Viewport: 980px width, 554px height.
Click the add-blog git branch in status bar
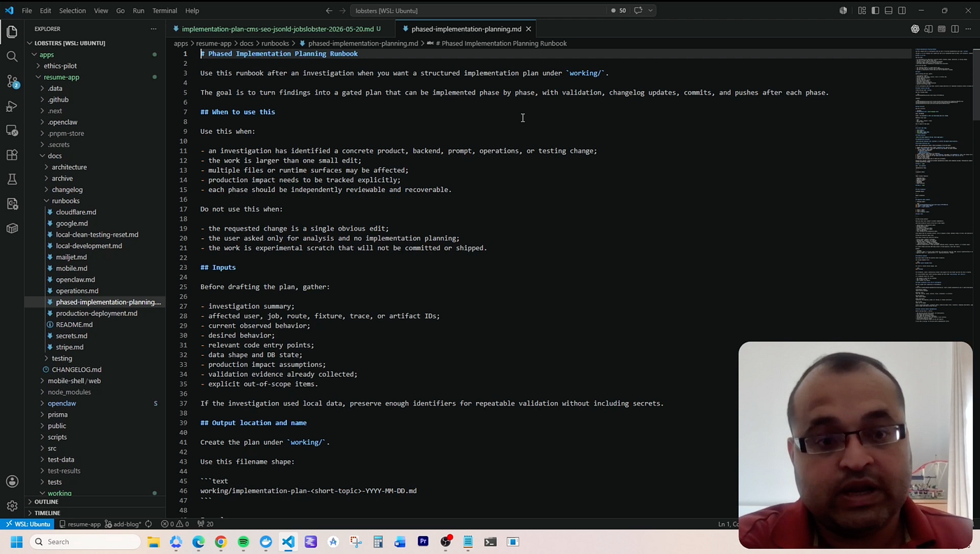coord(123,524)
